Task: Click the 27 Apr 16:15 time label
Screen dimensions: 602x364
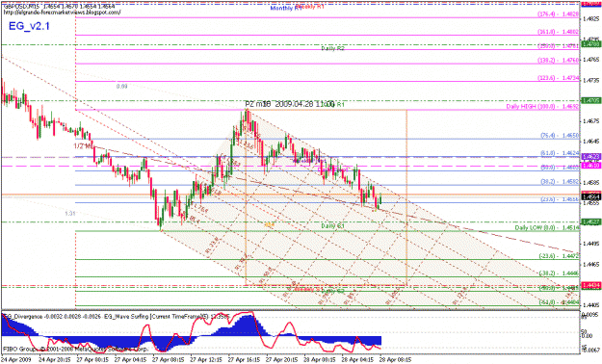Action: click(244, 360)
